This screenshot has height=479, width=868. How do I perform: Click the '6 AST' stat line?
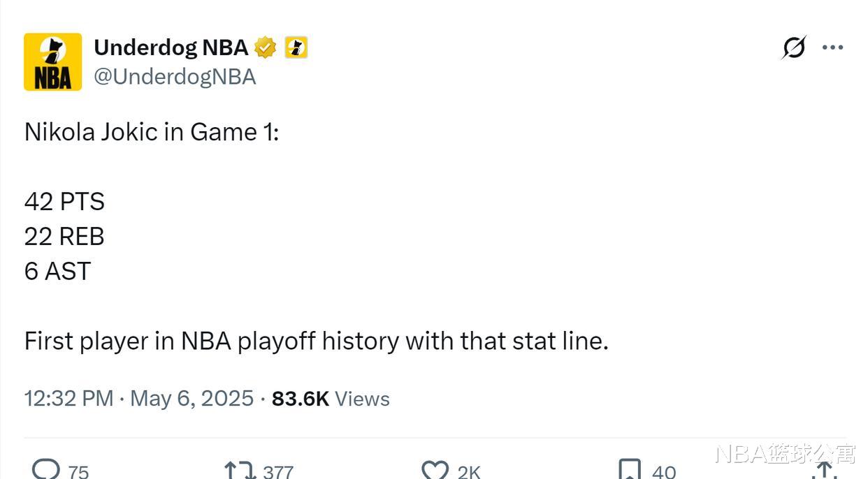(x=57, y=272)
